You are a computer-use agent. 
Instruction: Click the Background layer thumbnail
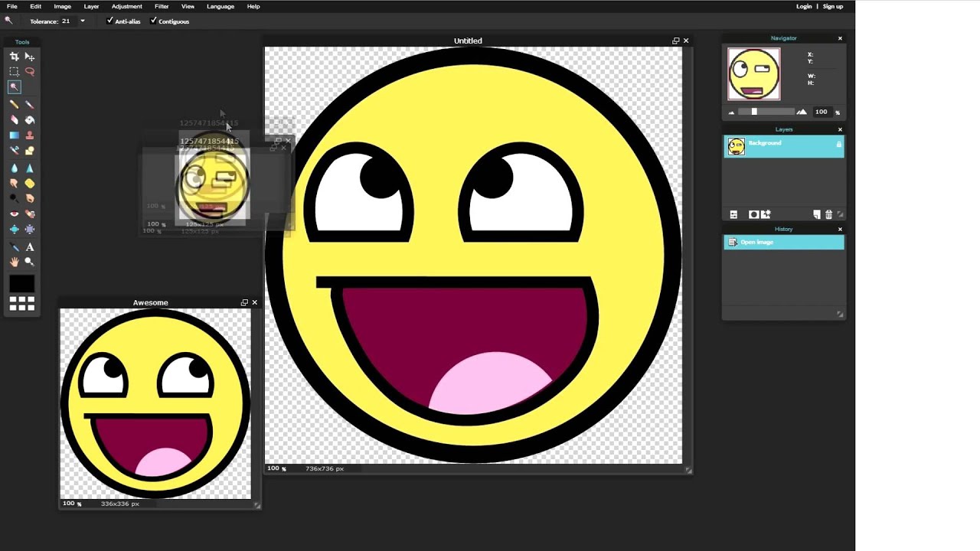736,146
